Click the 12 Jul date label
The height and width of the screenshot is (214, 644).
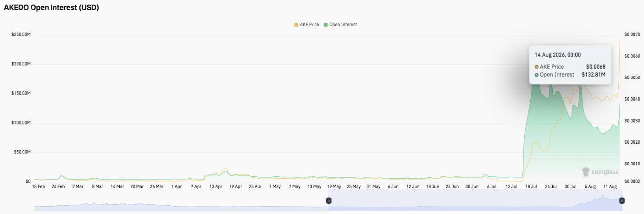click(x=511, y=187)
